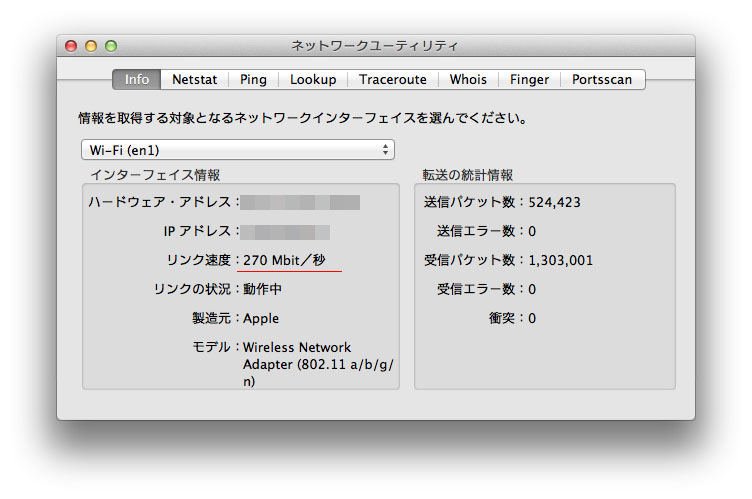Open the Wi-Fi (en1) interface dropdown
Viewport: 752px width, 499px height.
[x=238, y=150]
